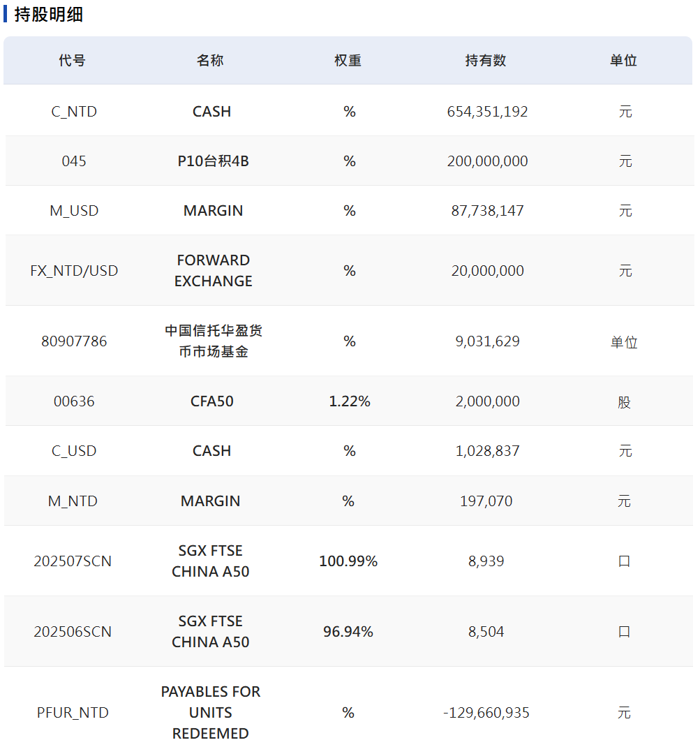Viewport: 700px width, 754px height.
Task: Click the 持股明细 section heading
Action: 49,15
